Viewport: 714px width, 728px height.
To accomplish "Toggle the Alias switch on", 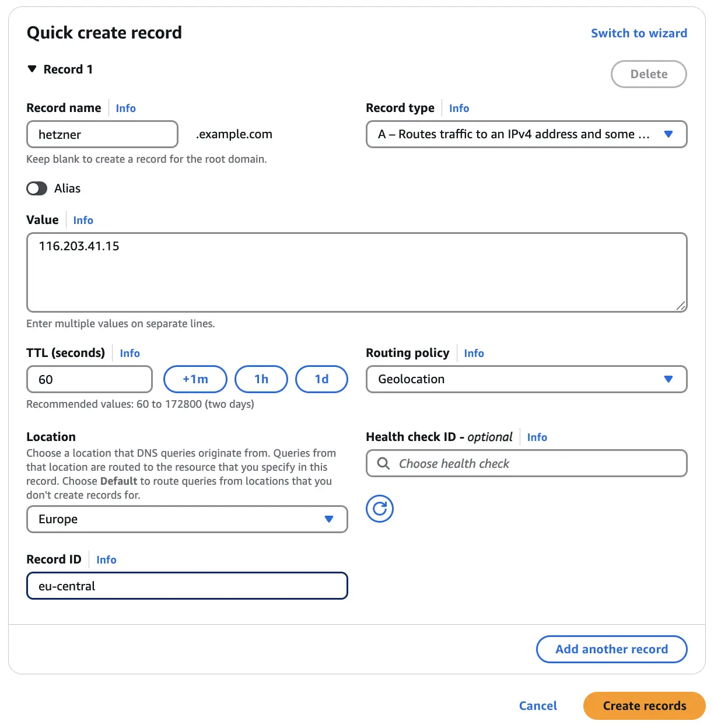I will click(37, 188).
